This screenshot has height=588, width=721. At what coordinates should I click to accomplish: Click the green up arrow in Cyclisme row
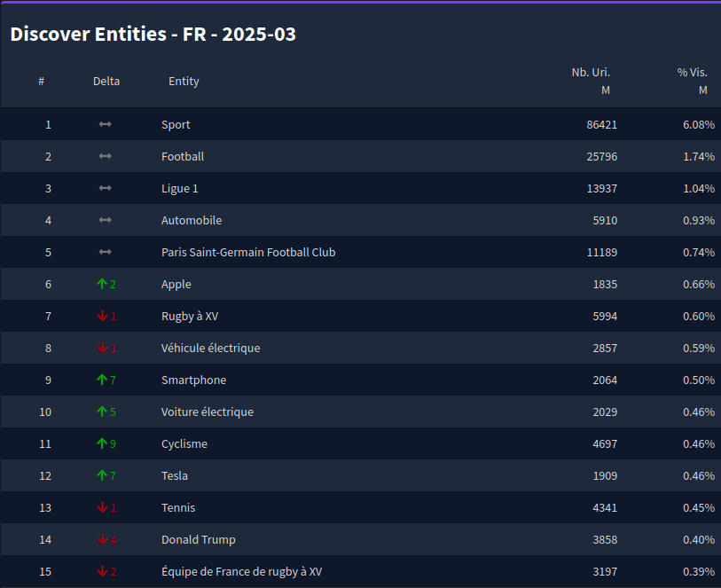point(102,443)
